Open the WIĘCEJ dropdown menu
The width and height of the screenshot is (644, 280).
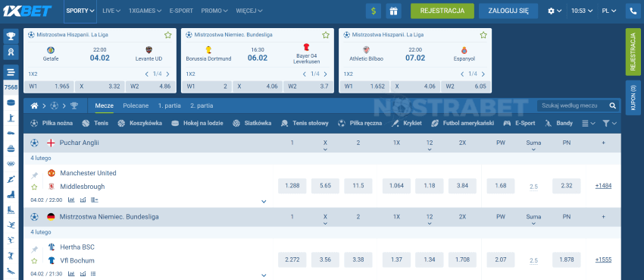pos(249,11)
